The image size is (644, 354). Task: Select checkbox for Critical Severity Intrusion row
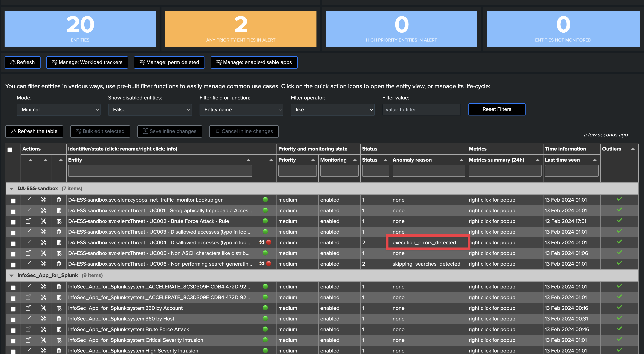pyautogui.click(x=13, y=341)
